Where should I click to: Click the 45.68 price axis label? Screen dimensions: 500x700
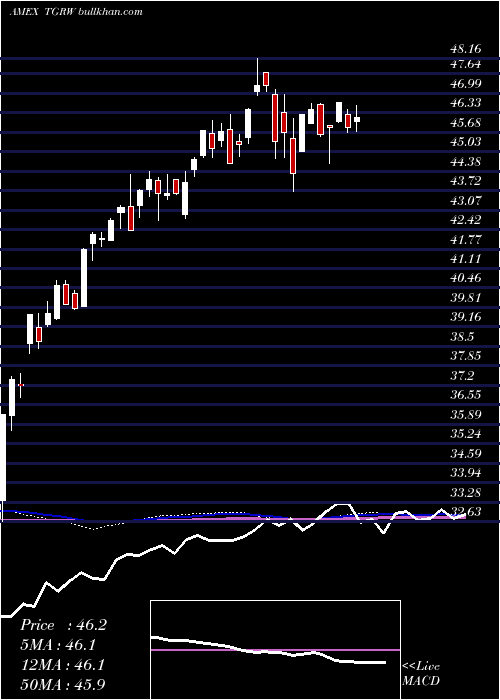[465, 123]
